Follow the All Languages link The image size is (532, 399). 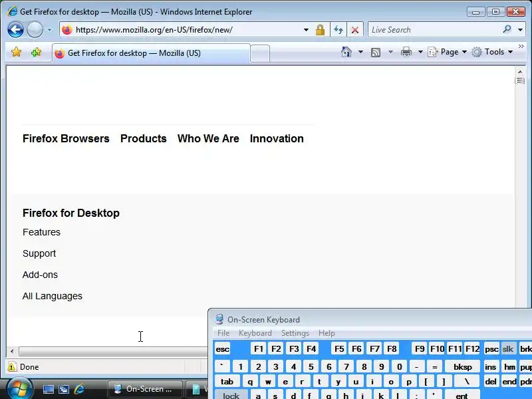(53, 296)
